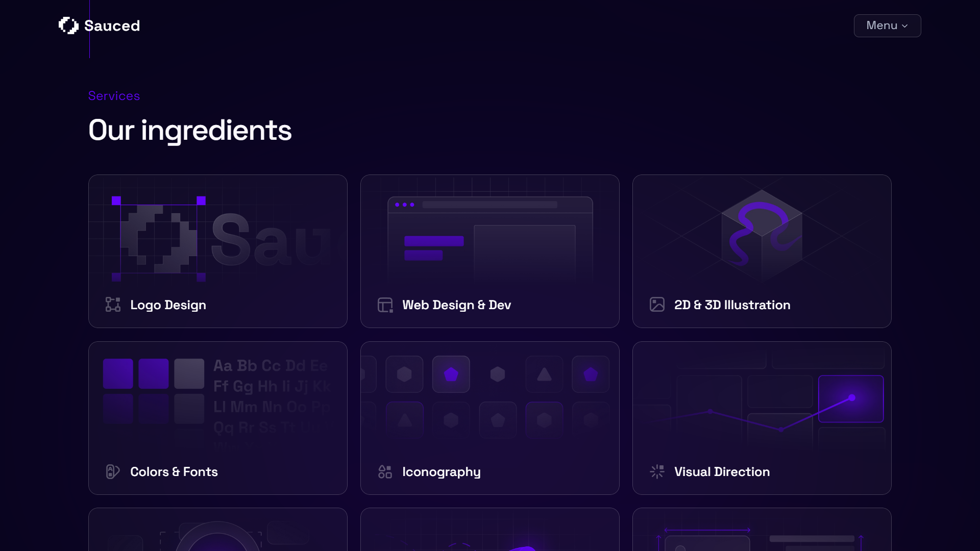Click the Iconography shapes icon
This screenshot has height=551, width=980.
[385, 471]
